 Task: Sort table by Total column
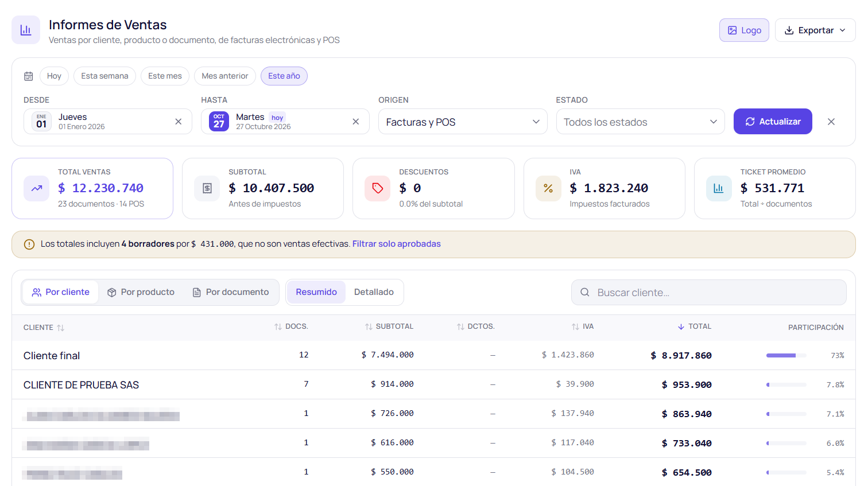tap(694, 326)
